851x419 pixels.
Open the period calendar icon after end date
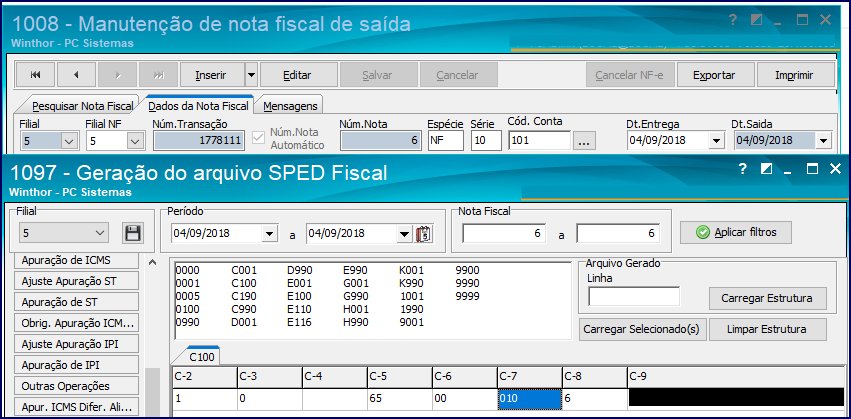(423, 234)
